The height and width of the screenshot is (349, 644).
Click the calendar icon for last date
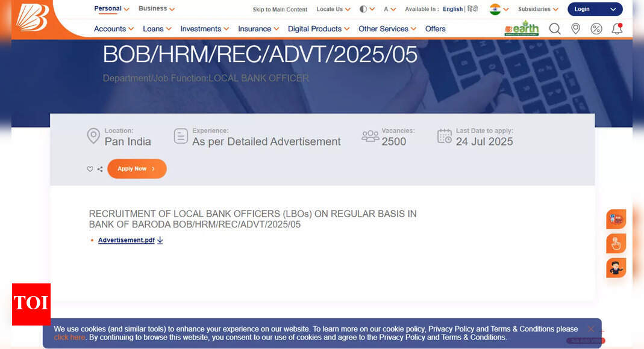tap(445, 136)
